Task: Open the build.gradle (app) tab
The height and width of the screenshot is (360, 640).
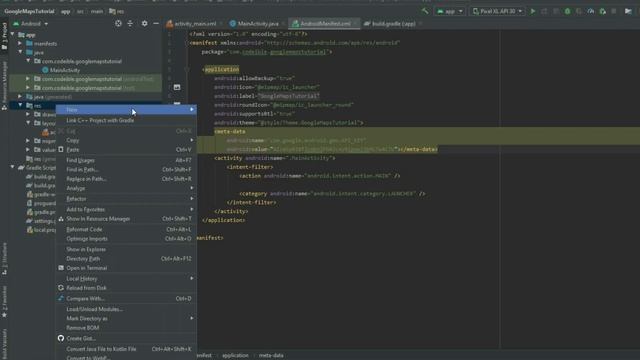Action: point(393,24)
